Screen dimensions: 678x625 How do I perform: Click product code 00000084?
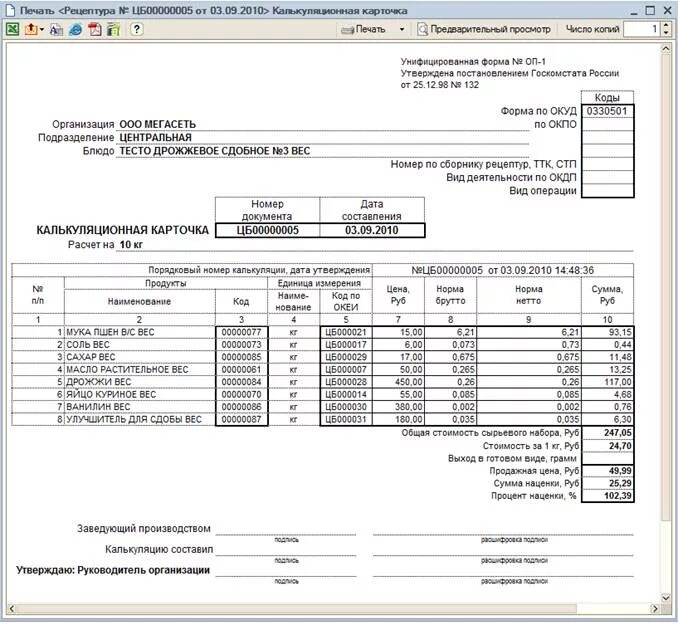pos(242,382)
